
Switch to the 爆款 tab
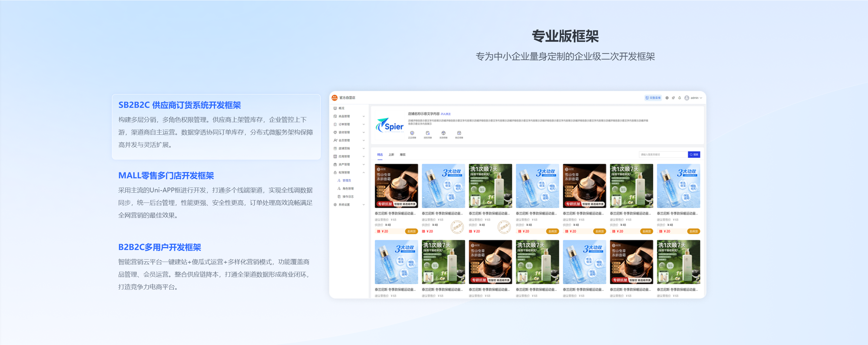point(402,155)
